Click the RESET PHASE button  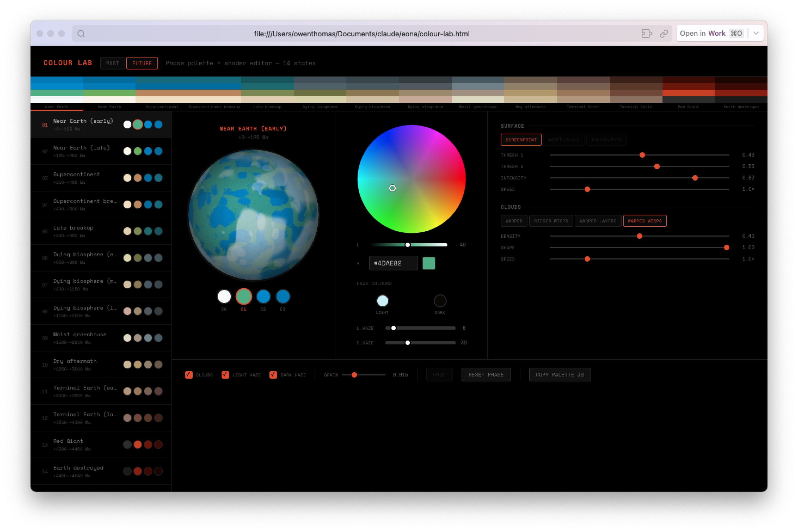pyautogui.click(x=486, y=375)
